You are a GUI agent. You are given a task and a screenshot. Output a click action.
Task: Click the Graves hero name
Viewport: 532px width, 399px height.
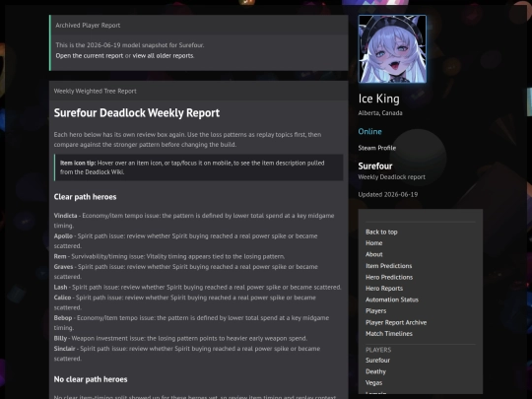pyautogui.click(x=63, y=267)
